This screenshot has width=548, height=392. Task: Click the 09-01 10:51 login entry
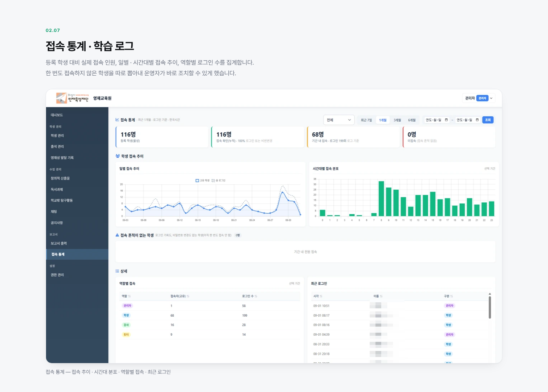[322, 306]
